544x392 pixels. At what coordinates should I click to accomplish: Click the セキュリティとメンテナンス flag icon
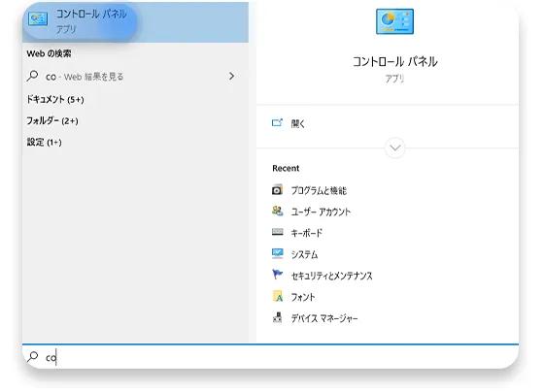pos(277,275)
